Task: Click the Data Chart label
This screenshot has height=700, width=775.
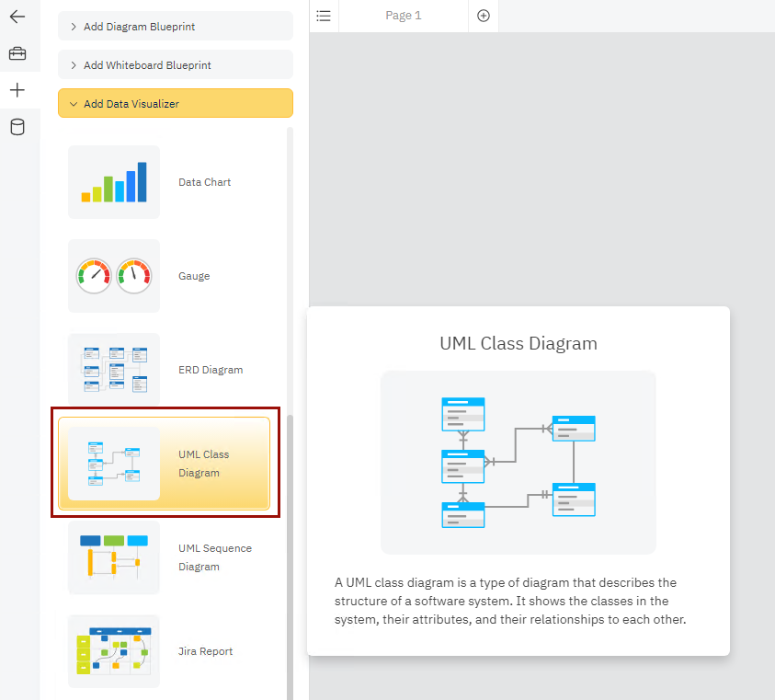Action: click(x=204, y=182)
